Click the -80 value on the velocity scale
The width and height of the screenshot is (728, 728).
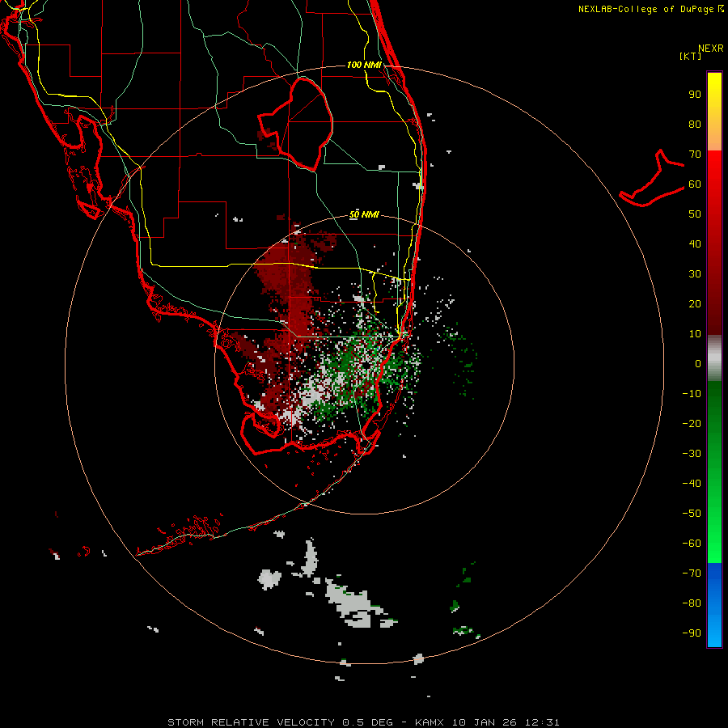coord(692,603)
